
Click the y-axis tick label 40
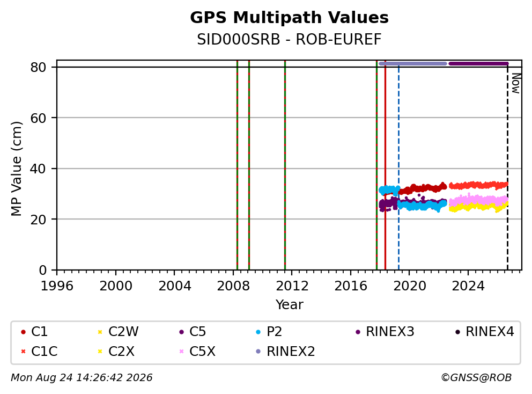coord(38,169)
